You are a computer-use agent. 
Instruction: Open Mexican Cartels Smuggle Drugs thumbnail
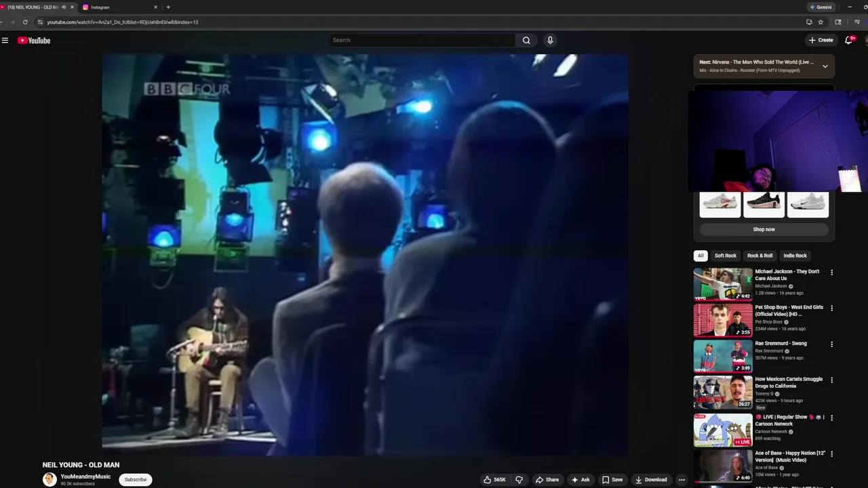723,392
